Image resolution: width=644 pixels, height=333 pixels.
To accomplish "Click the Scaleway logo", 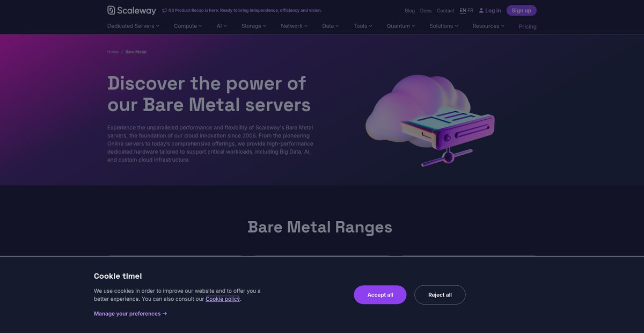I will [x=131, y=10].
